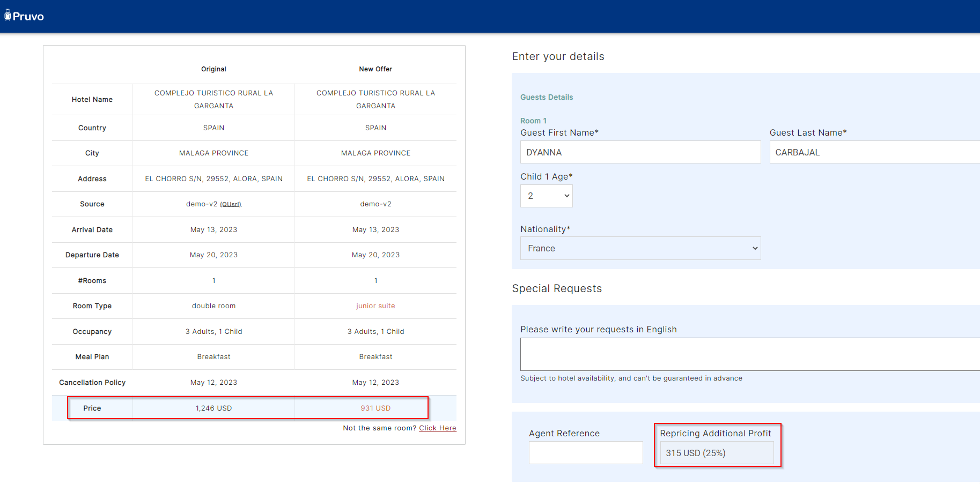Click the hotel availability disclaimer text
Viewport: 980px width, 484px height.
click(631, 378)
